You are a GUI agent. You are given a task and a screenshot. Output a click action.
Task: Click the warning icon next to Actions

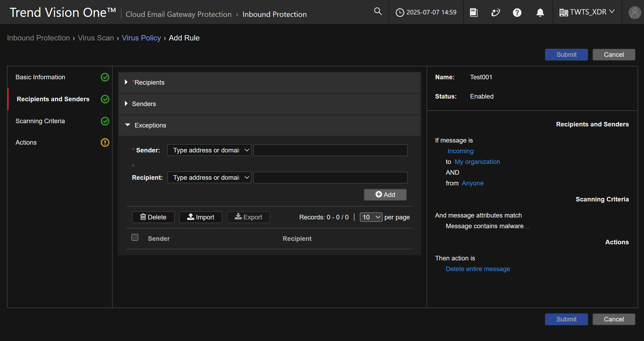105,142
